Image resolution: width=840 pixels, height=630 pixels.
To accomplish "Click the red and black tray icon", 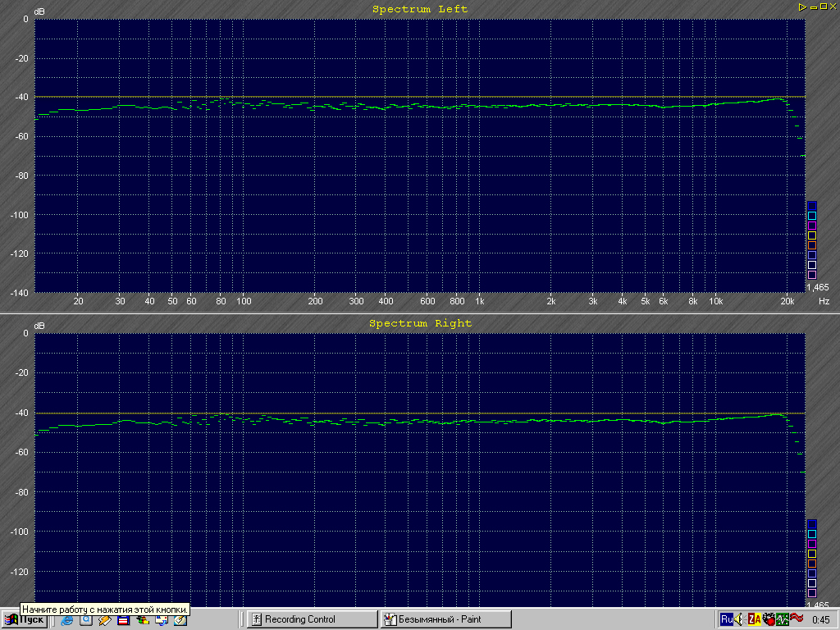I will coord(768,619).
